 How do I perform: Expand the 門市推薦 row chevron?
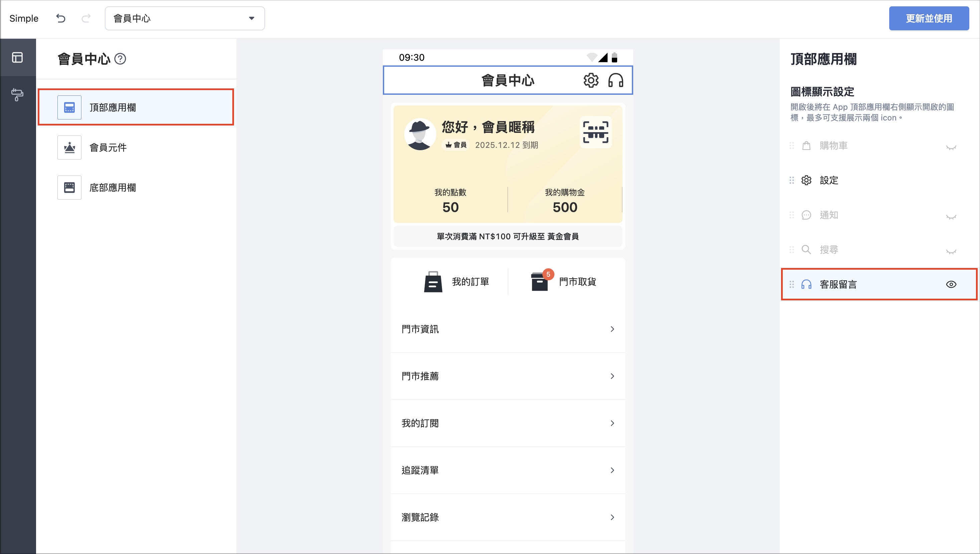coord(612,376)
